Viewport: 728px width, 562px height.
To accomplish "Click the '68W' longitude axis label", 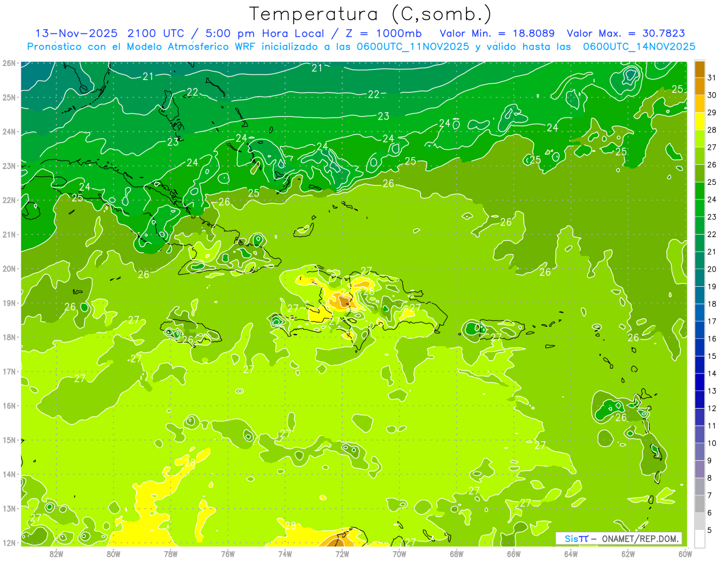I will coord(457,554).
